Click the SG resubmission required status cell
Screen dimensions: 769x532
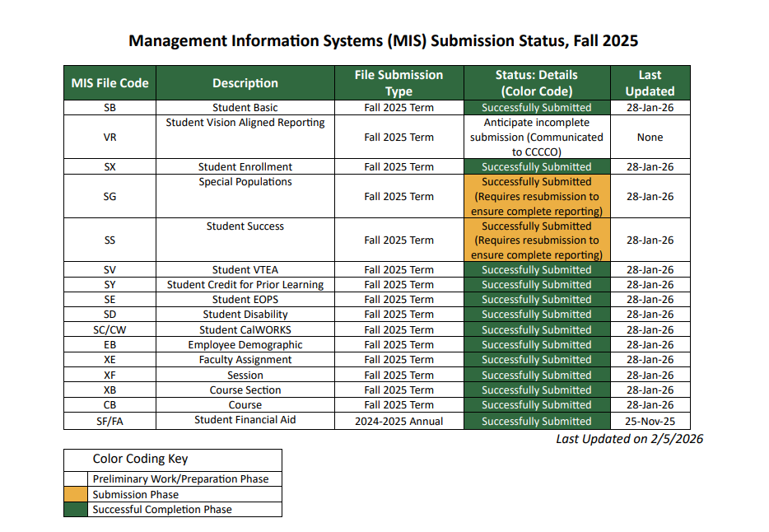(x=536, y=196)
